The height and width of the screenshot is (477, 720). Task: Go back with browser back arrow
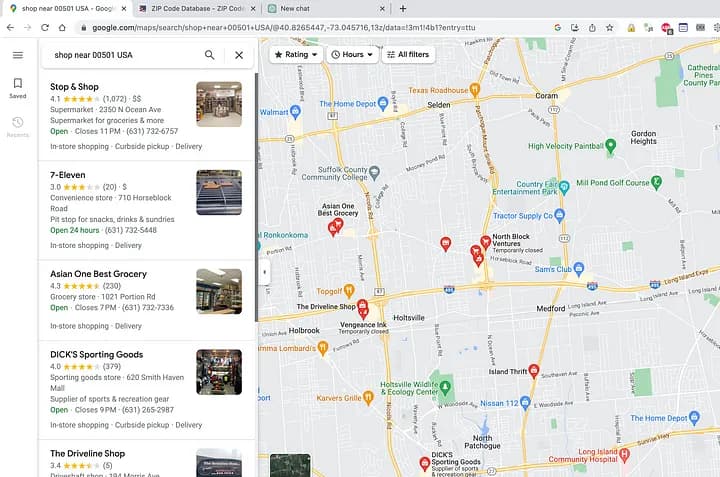click(x=10, y=28)
